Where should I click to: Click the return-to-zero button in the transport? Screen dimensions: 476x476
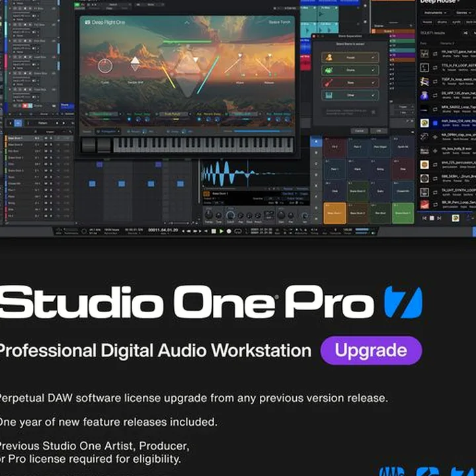pyautogui.click(x=206, y=231)
